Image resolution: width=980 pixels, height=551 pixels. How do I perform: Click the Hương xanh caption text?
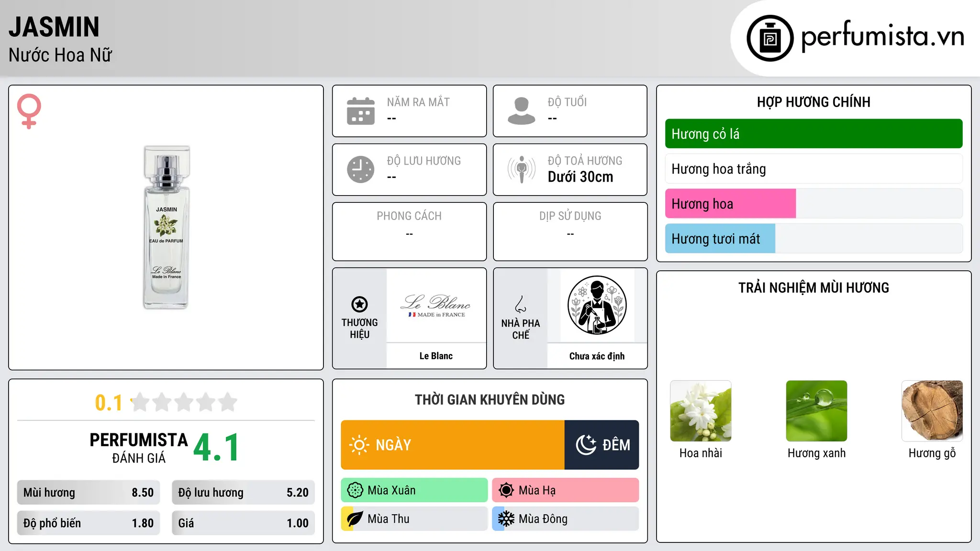click(816, 453)
